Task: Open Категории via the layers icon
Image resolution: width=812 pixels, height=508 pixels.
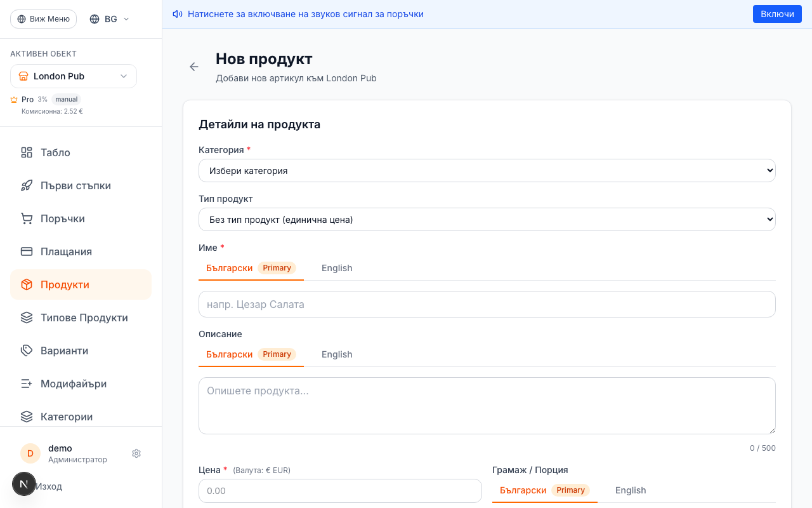Action: 26,417
